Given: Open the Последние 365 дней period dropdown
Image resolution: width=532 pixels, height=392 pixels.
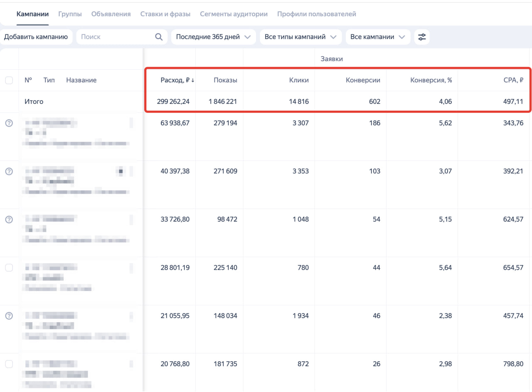Looking at the screenshot, I should [213, 37].
